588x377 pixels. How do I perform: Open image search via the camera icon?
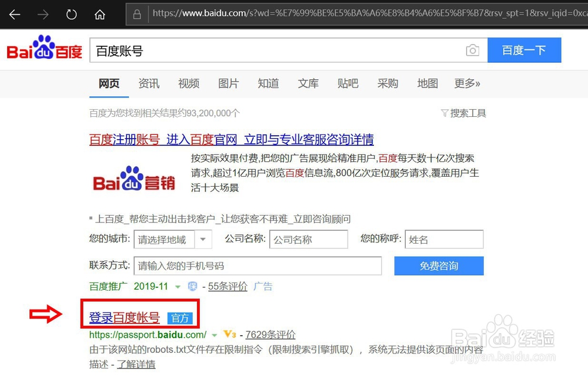point(473,50)
